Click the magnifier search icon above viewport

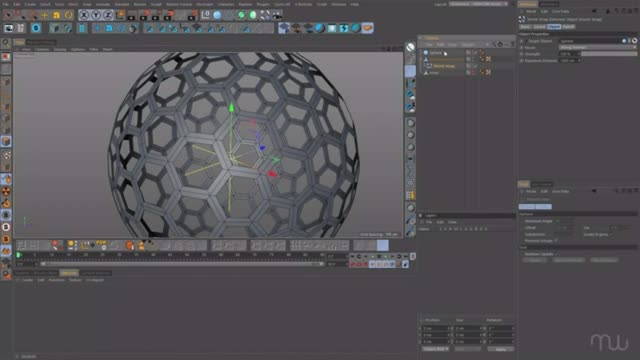pyautogui.click(x=6, y=42)
